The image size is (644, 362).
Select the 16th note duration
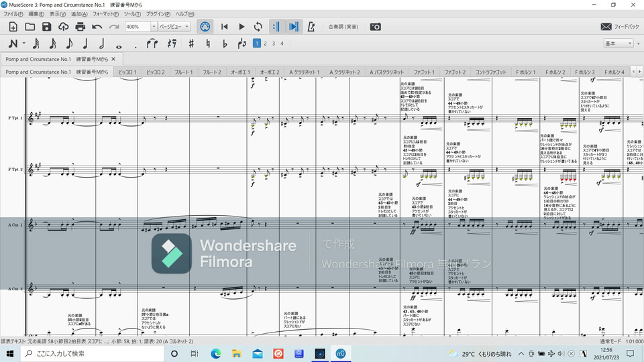pyautogui.click(x=52, y=44)
